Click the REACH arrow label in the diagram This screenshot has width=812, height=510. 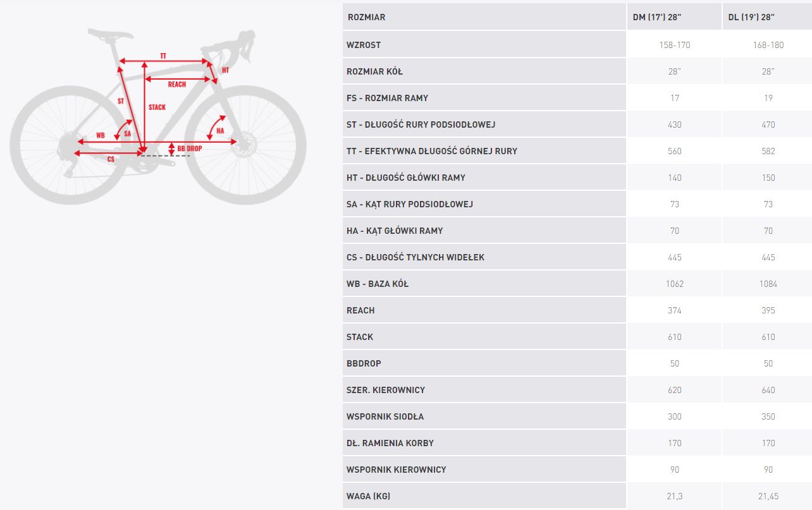click(x=177, y=84)
